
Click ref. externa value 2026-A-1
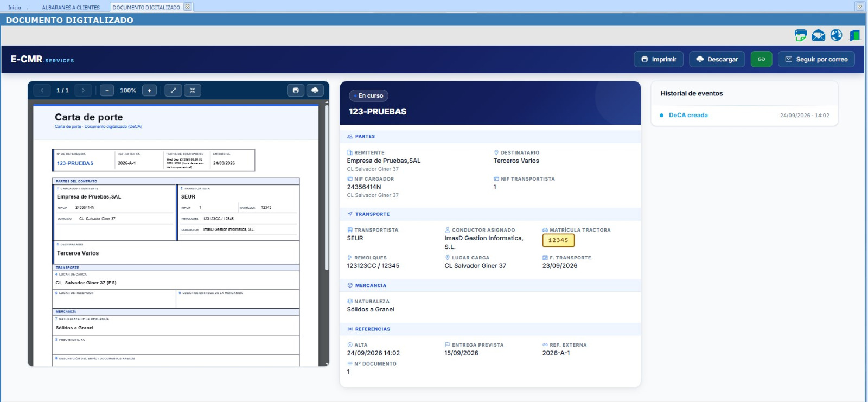click(x=556, y=353)
